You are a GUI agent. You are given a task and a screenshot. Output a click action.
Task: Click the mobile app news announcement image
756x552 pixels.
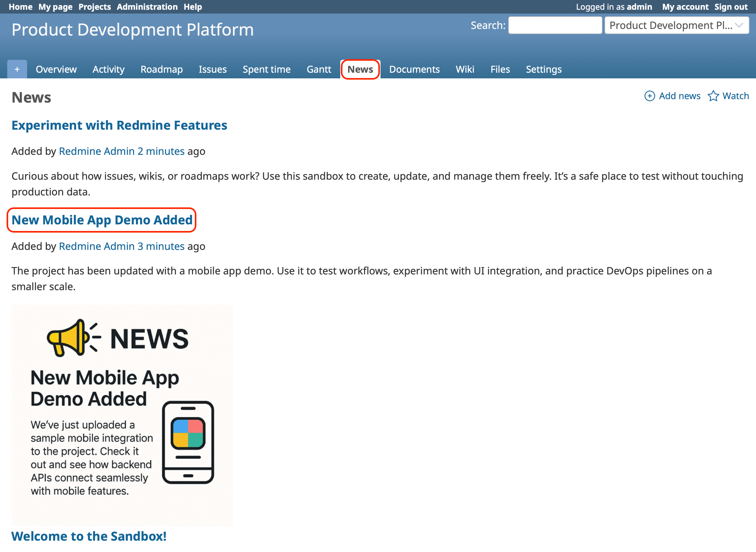[x=122, y=414]
